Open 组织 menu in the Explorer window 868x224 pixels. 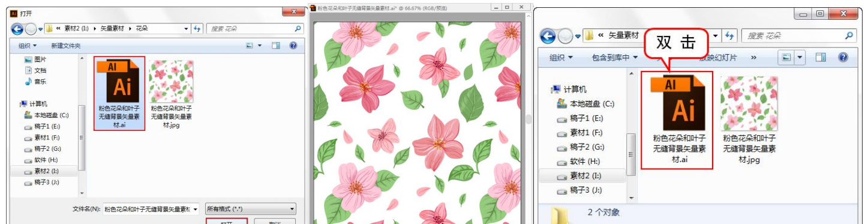(x=561, y=58)
